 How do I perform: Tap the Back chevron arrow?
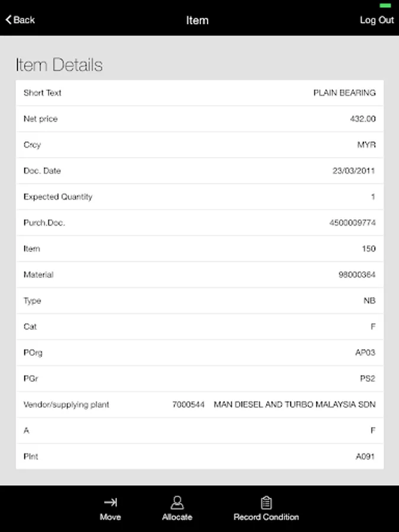(9, 20)
